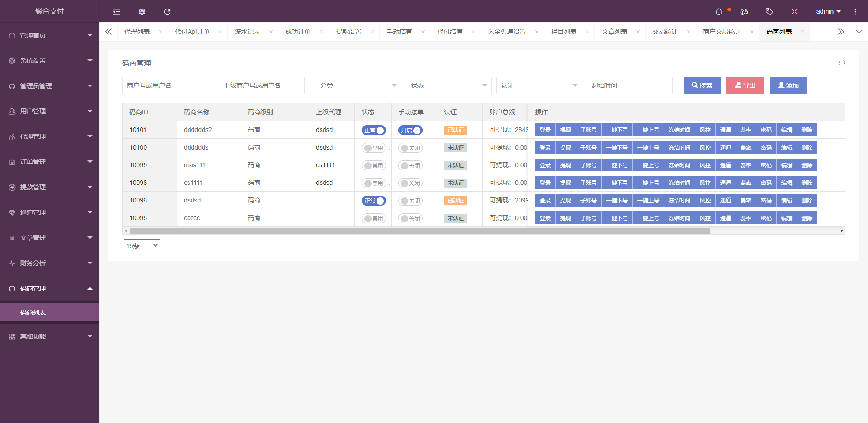868x423 pixels.
Task: Click the refresh icon in top header
Action: tap(167, 12)
